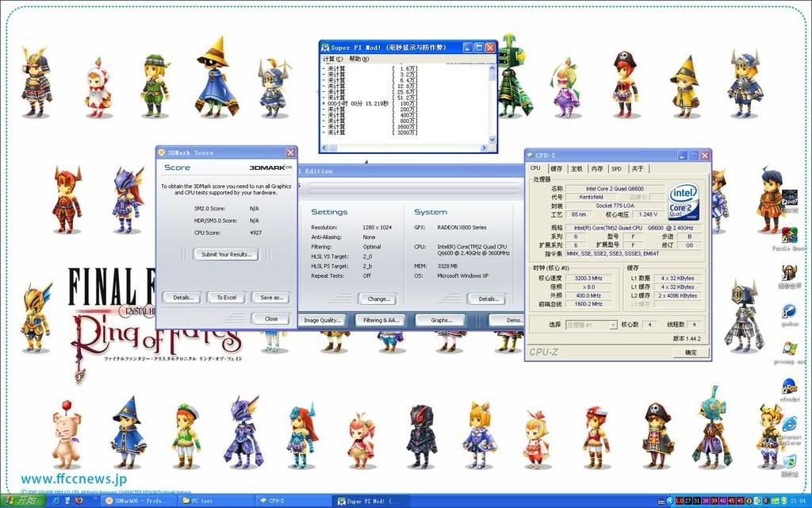Image resolution: width=812 pixels, height=508 pixels.
Task: Open the 帮助(H) menu in Super PI
Action: coord(359,59)
